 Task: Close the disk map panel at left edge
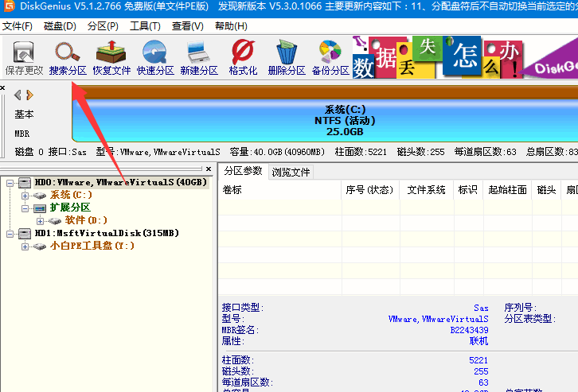click(x=2, y=87)
